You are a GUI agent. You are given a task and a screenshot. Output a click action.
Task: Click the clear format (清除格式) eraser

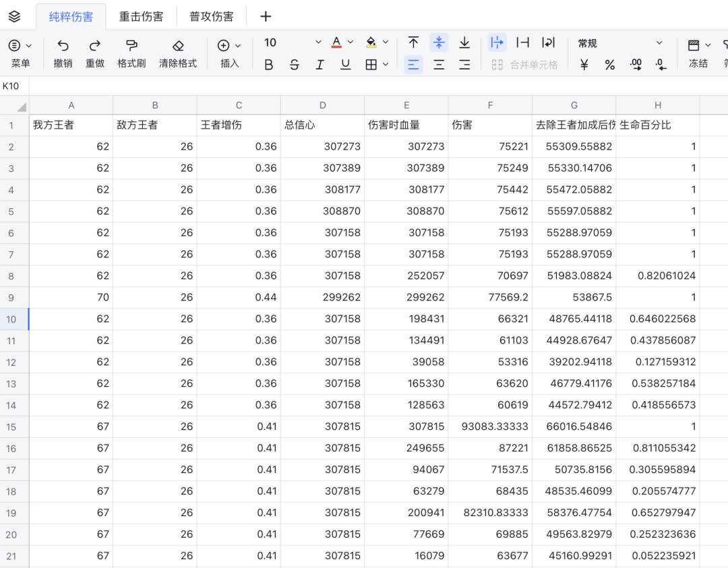[178, 46]
